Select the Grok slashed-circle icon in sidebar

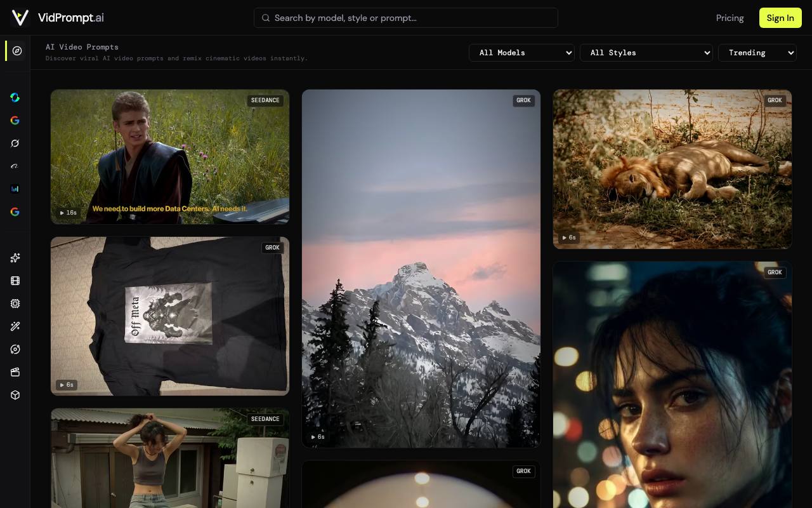(15, 143)
